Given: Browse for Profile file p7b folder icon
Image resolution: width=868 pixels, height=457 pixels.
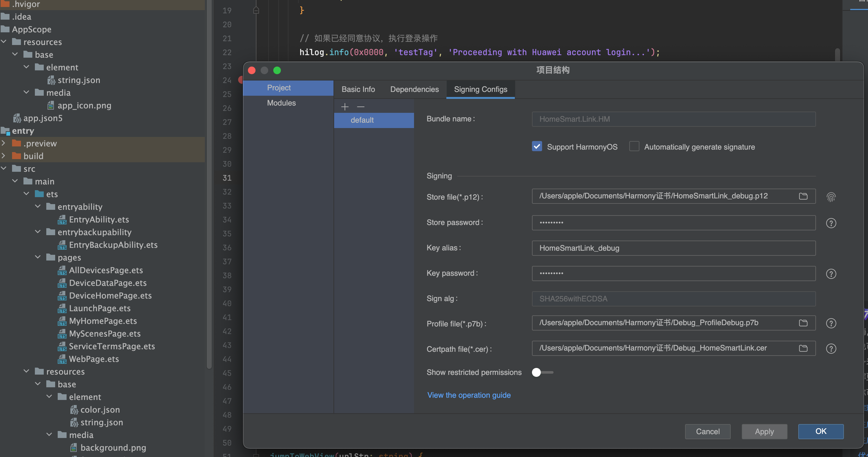Looking at the screenshot, I should point(803,323).
